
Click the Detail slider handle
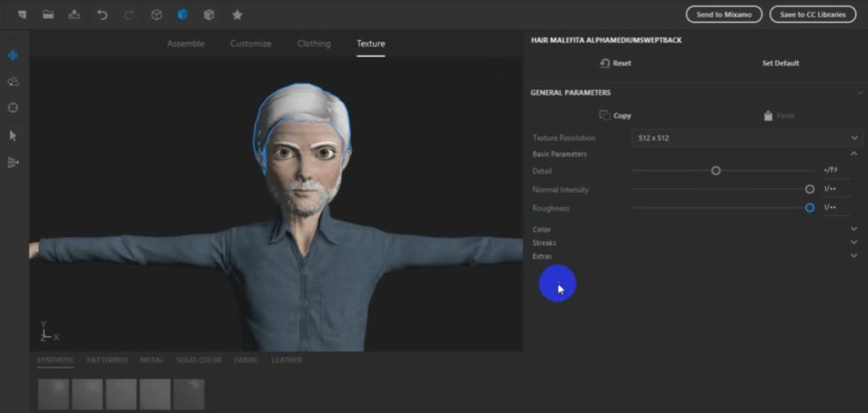(x=715, y=170)
